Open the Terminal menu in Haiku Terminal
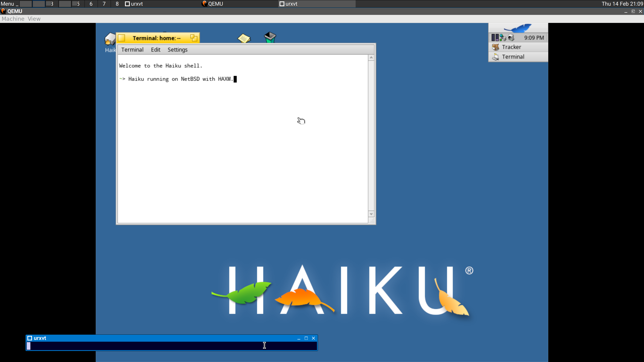Viewport: 644px width, 362px height. tap(132, 50)
